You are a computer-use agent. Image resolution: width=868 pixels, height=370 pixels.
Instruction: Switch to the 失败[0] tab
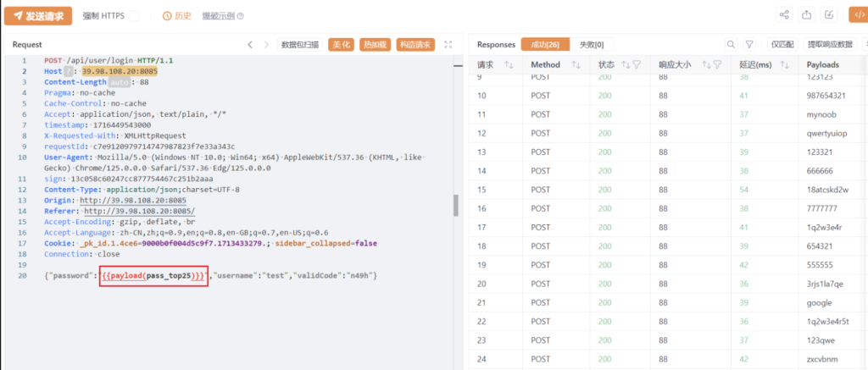[x=592, y=44]
